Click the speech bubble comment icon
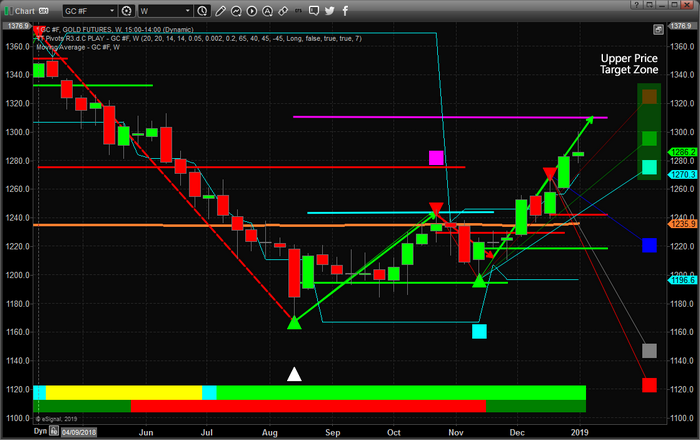Viewport: 700px width, 440px height. coord(314,11)
